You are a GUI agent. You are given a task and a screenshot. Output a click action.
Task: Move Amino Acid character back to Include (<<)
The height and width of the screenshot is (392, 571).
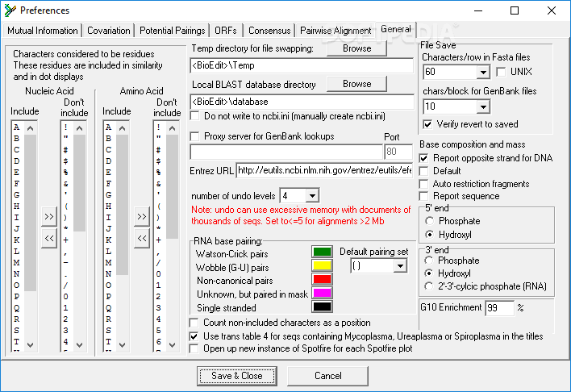click(x=142, y=239)
